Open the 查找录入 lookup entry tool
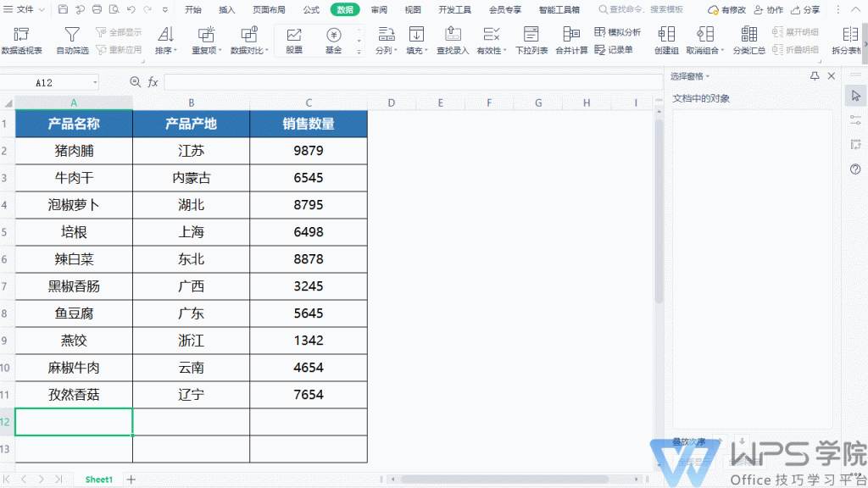The image size is (868, 488). coord(453,41)
